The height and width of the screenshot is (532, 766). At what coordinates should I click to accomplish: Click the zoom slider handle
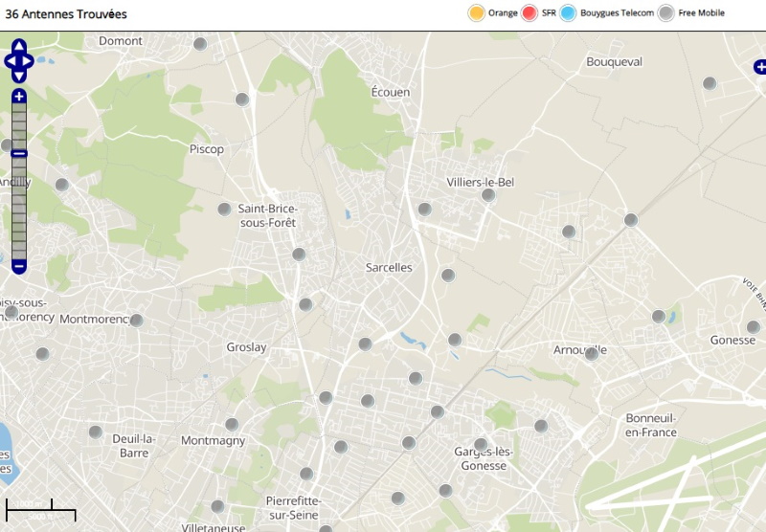[x=19, y=153]
